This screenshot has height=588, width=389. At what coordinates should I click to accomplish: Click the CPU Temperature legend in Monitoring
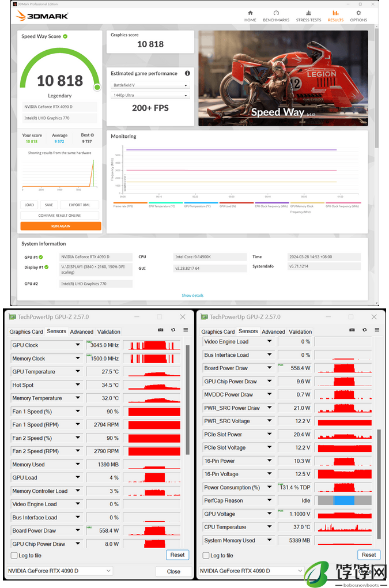(x=165, y=205)
